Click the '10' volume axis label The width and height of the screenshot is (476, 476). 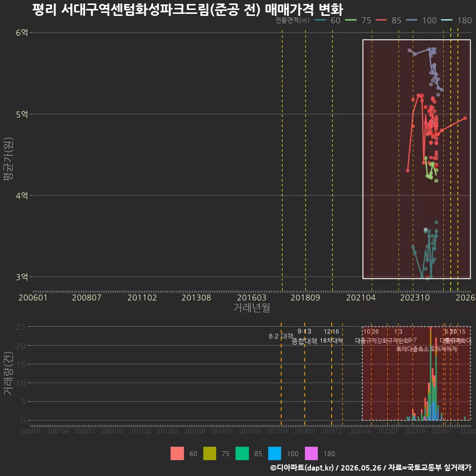pos(21,383)
